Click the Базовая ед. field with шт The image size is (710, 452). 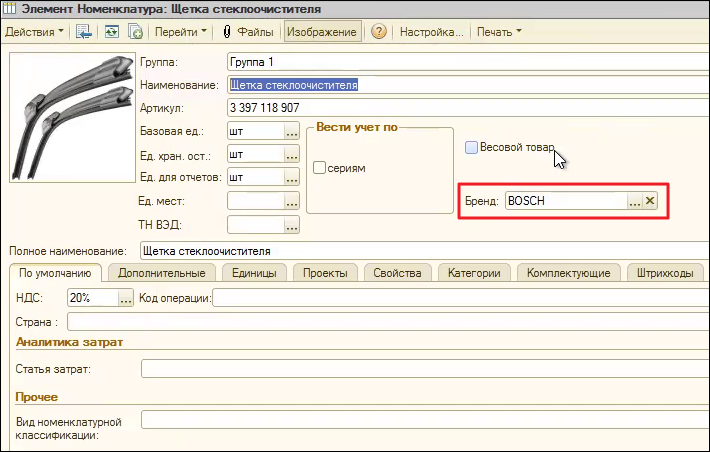coord(256,131)
